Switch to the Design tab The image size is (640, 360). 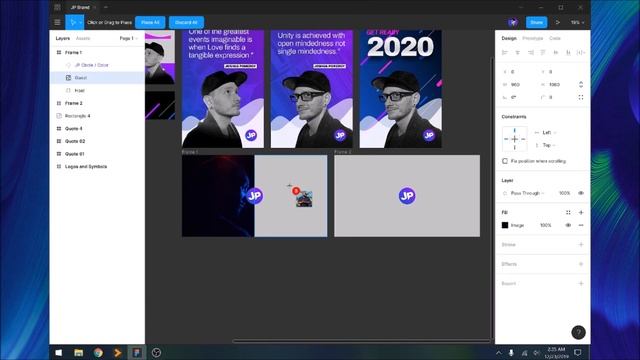pos(509,38)
